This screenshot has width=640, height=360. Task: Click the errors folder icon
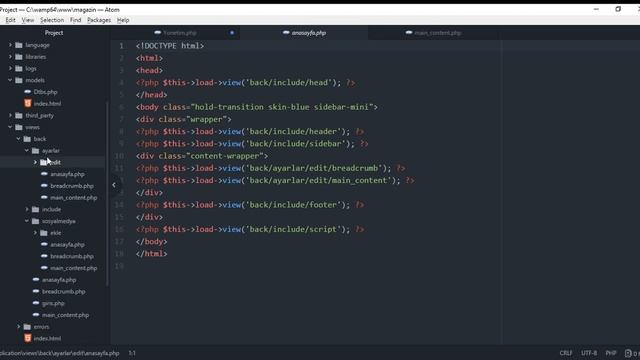[27, 327]
